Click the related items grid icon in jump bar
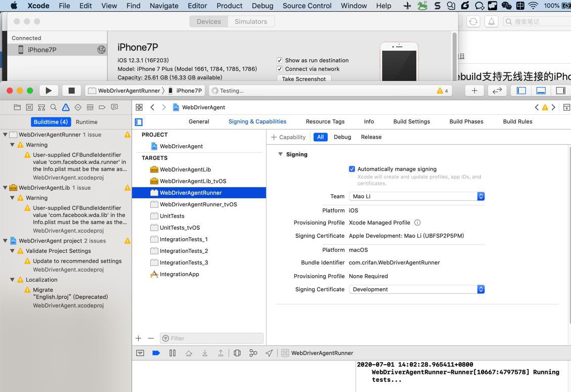 [x=139, y=107]
